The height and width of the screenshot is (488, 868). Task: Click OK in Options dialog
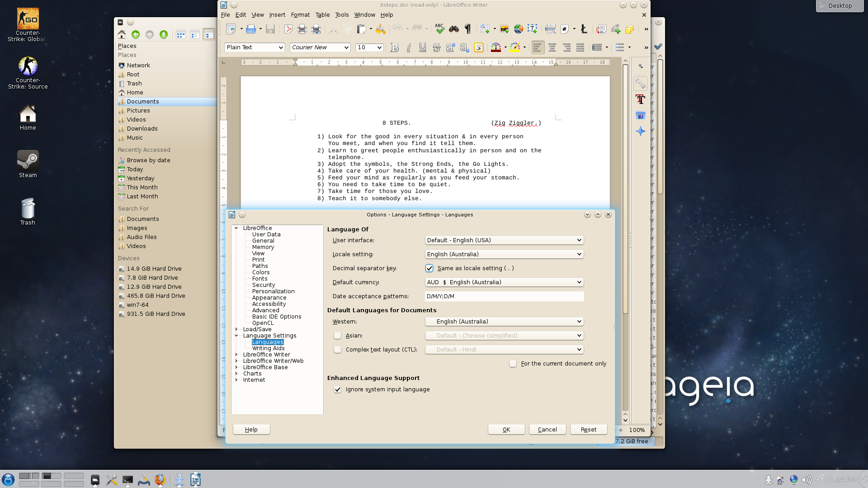pyautogui.click(x=506, y=430)
